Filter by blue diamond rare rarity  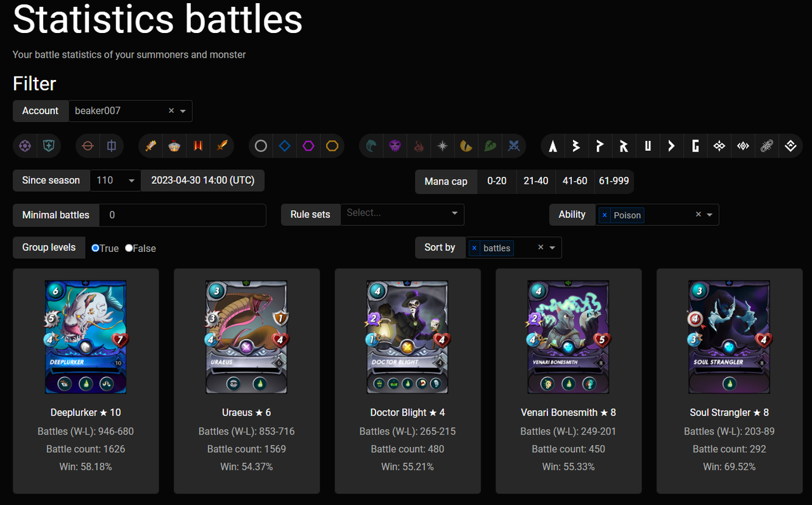[285, 146]
